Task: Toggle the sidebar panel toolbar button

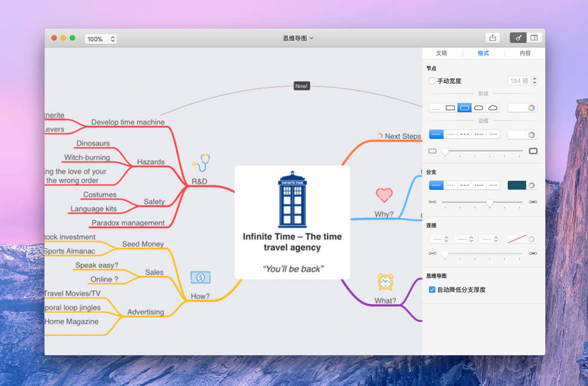Action: pyautogui.click(x=534, y=38)
